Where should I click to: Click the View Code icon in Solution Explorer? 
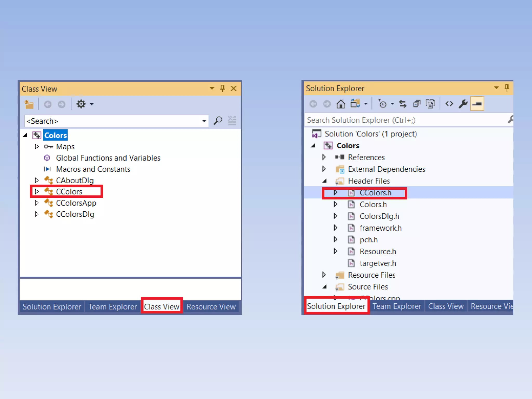tap(449, 104)
